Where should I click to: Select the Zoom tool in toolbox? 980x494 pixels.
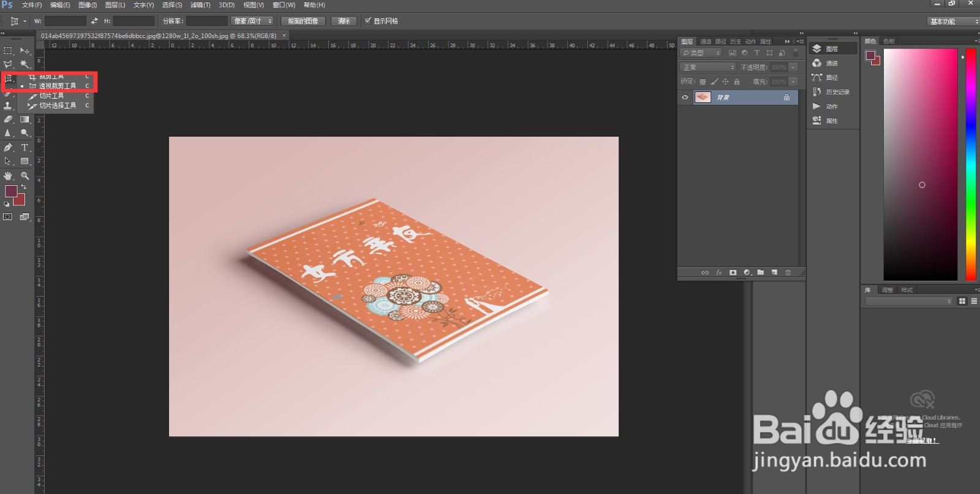(24, 176)
